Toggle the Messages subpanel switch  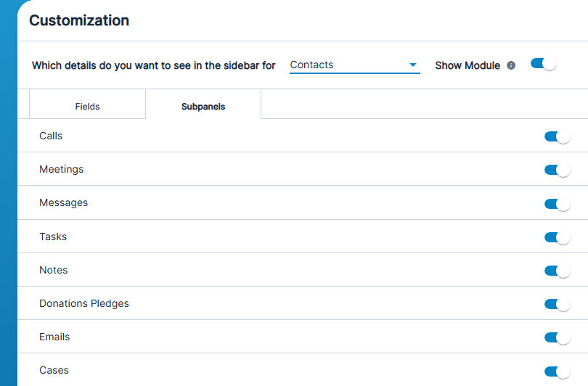pyautogui.click(x=558, y=204)
